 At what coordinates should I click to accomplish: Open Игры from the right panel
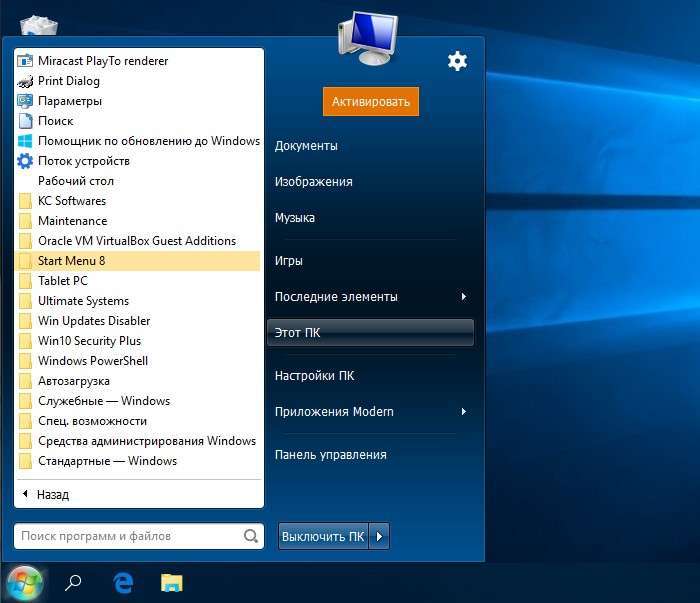288,261
